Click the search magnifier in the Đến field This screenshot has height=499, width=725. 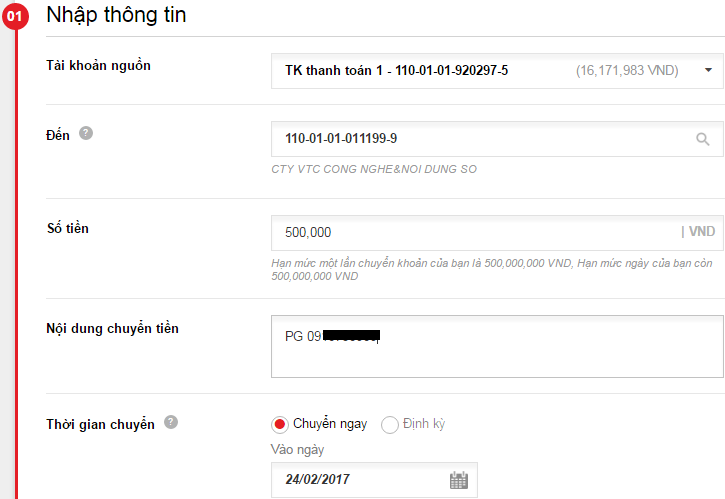tap(703, 139)
